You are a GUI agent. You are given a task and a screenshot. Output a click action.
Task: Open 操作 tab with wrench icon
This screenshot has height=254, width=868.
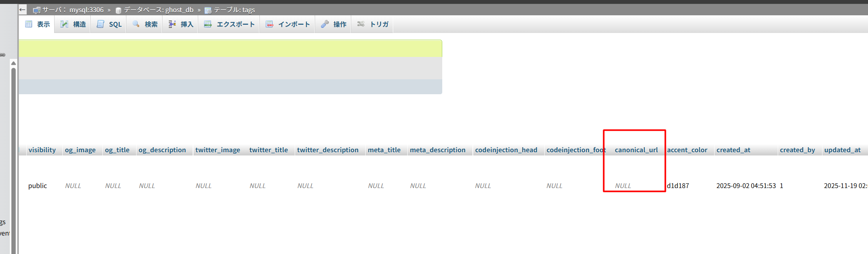pos(334,24)
